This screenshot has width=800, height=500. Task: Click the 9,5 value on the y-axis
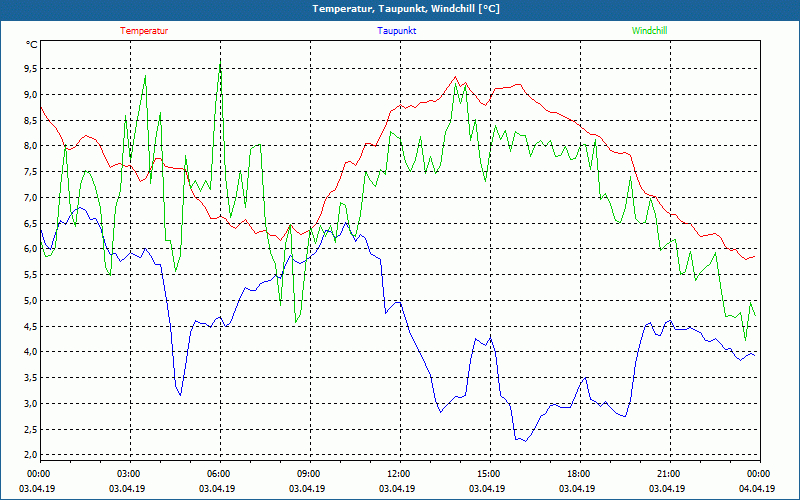tap(29, 68)
